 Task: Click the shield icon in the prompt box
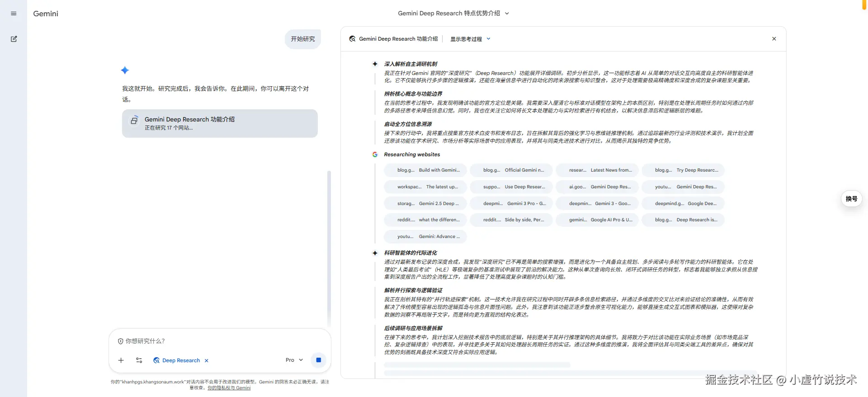120,341
